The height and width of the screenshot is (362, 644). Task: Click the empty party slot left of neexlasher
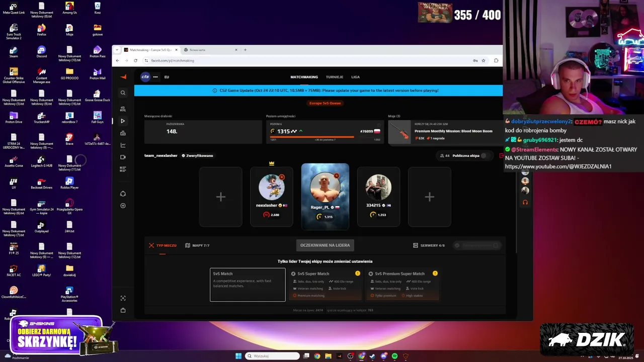(221, 197)
